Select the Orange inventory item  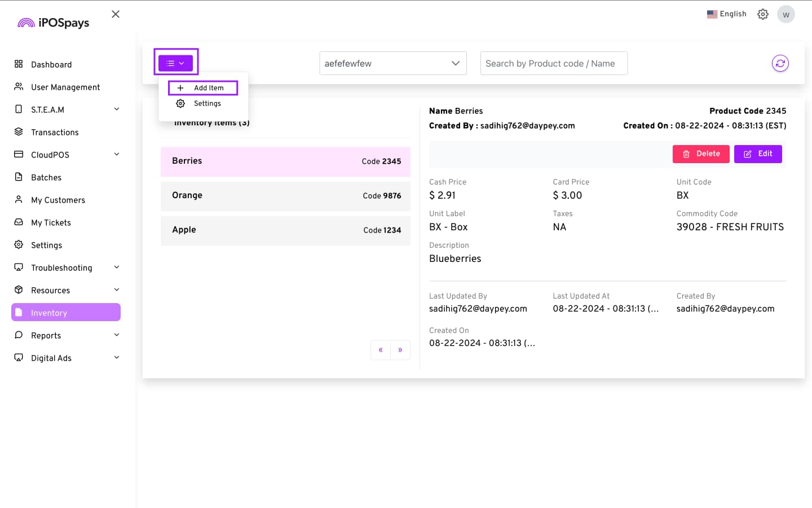click(x=285, y=196)
